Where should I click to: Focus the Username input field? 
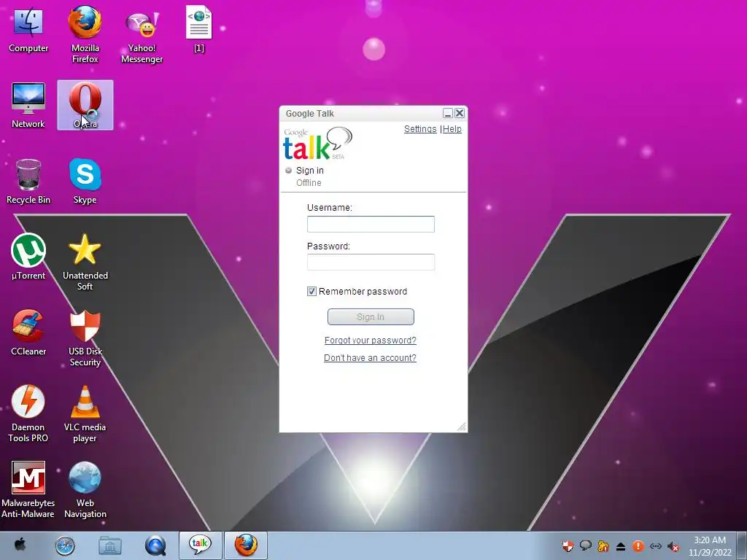click(x=371, y=225)
